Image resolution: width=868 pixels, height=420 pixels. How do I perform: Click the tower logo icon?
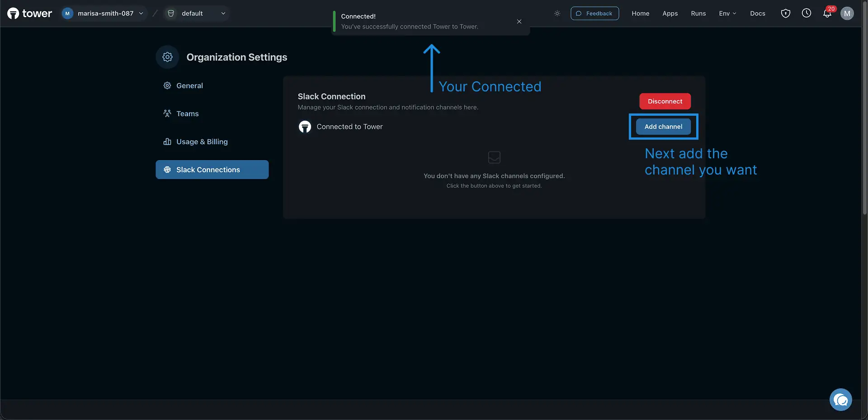(13, 14)
